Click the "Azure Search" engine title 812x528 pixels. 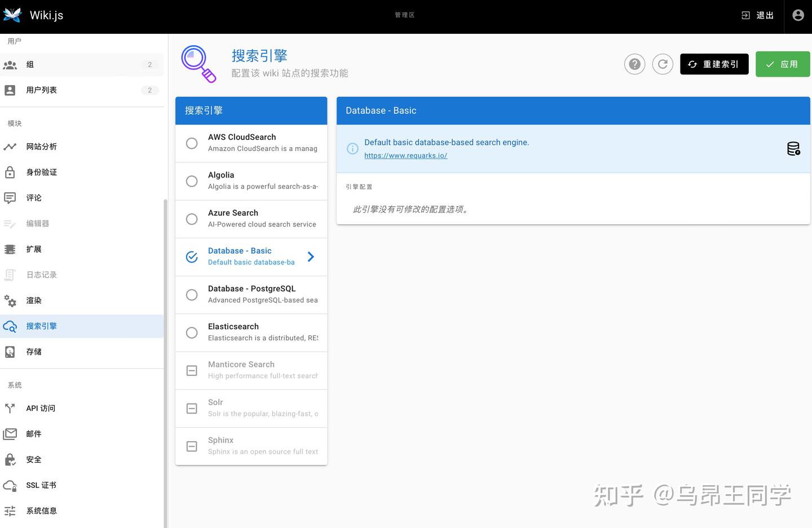233,213
